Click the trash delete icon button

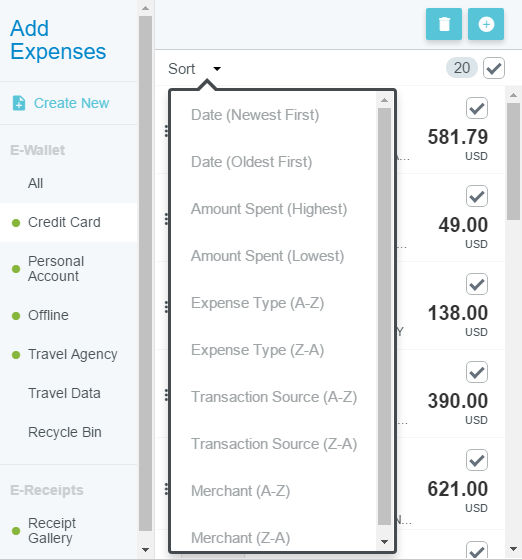point(444,24)
